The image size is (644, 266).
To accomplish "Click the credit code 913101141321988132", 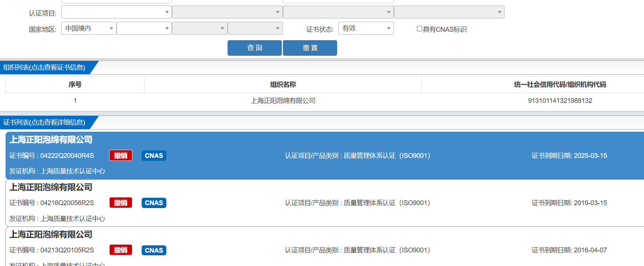I will pyautogui.click(x=560, y=101).
